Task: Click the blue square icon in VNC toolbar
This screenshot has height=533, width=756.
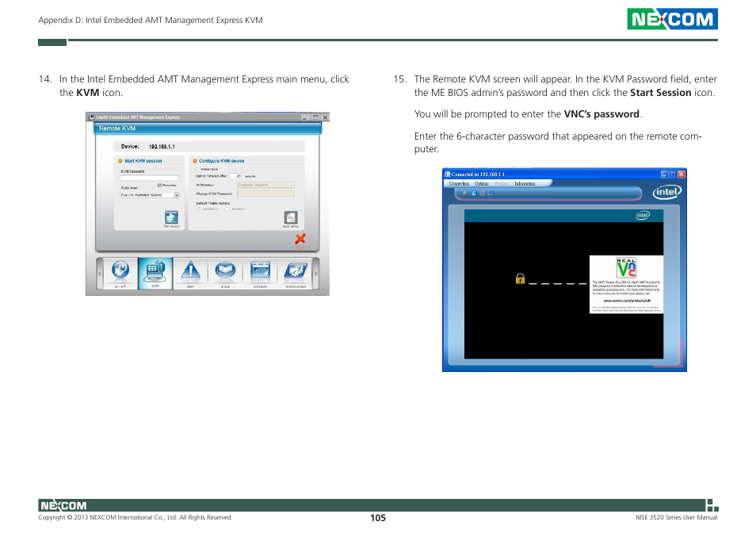Action: coord(474,193)
